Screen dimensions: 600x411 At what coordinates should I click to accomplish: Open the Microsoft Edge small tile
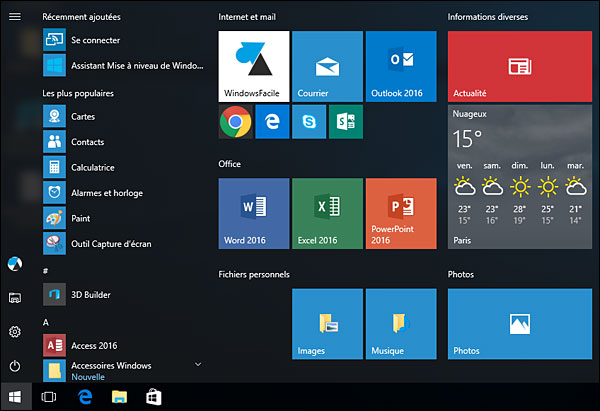pos(272,122)
